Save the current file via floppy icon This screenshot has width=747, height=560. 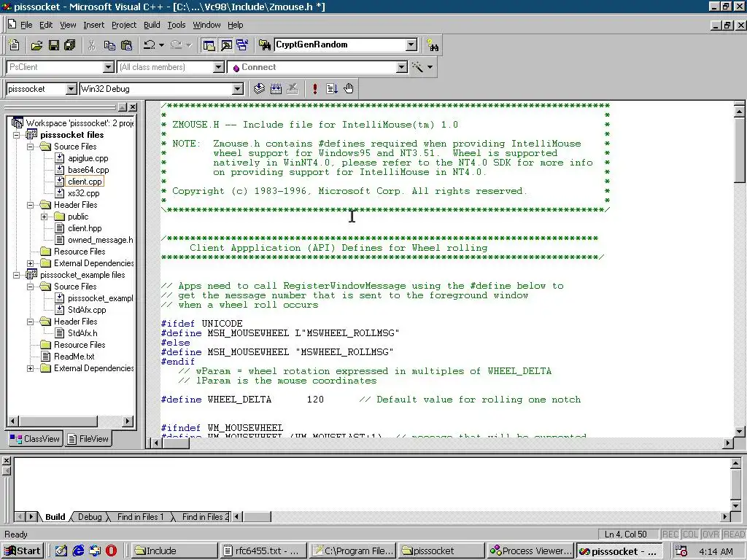[x=54, y=45]
